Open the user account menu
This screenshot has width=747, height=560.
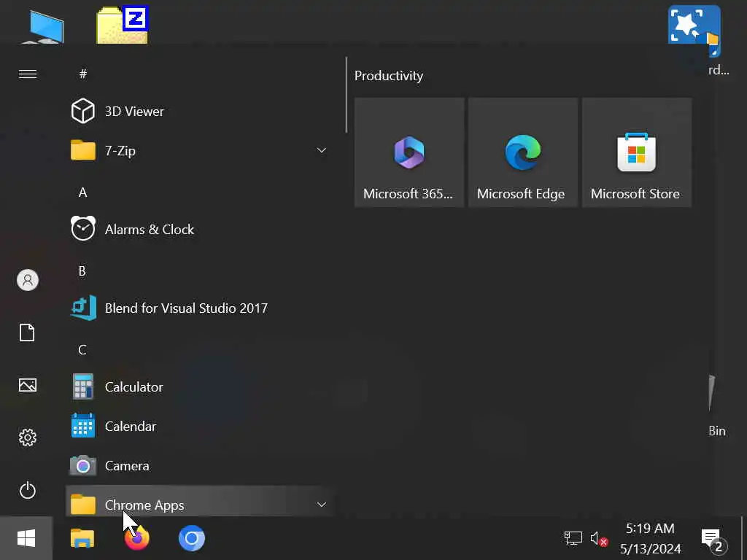click(28, 280)
